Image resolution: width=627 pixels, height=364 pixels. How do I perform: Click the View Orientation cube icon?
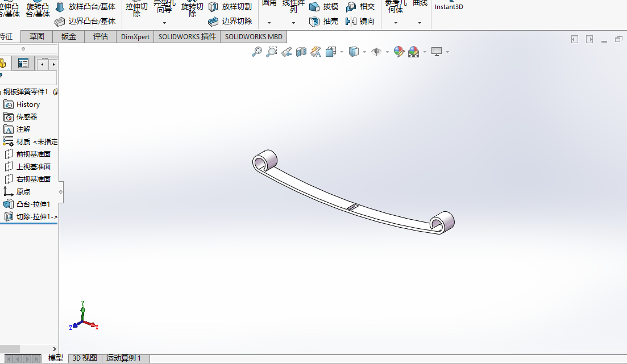point(331,52)
